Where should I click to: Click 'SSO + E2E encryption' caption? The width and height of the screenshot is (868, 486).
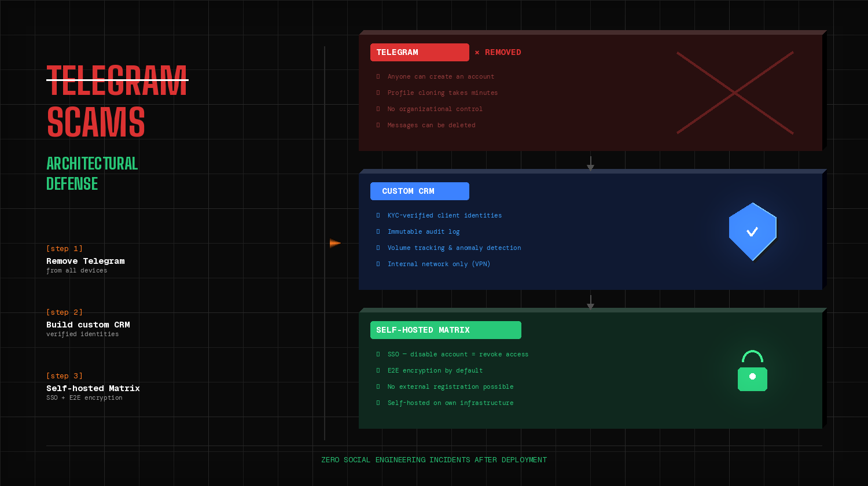click(x=84, y=398)
